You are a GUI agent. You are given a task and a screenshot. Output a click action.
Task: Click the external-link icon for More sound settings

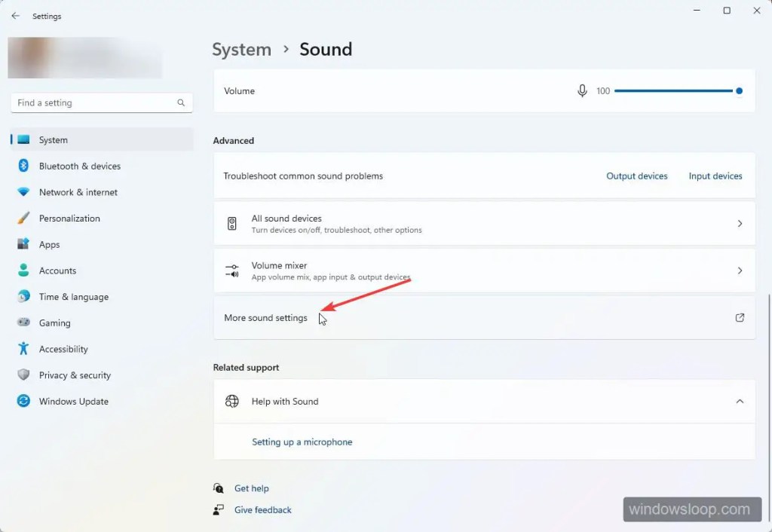(x=740, y=318)
